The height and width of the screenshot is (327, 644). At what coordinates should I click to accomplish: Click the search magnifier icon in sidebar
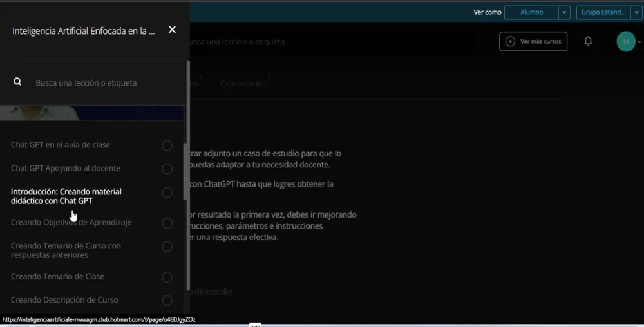[17, 82]
